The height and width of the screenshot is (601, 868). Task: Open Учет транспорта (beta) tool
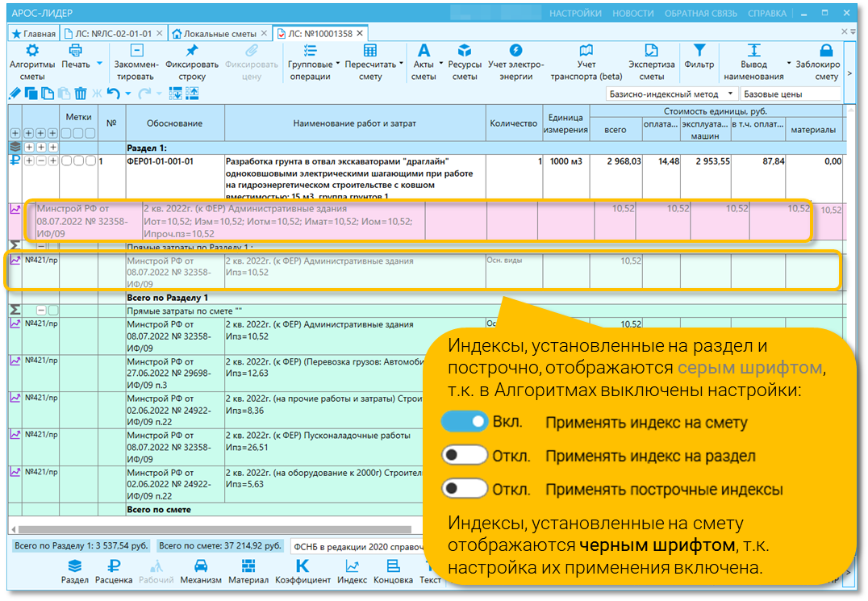pyautogui.click(x=586, y=51)
